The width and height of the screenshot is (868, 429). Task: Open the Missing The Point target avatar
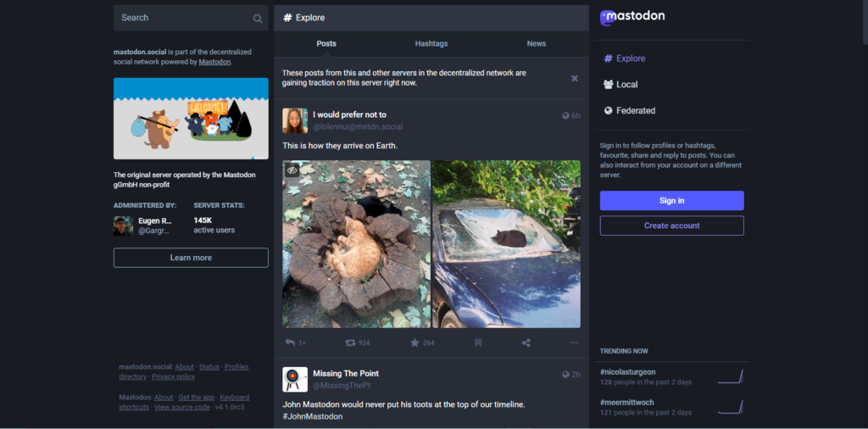point(295,380)
